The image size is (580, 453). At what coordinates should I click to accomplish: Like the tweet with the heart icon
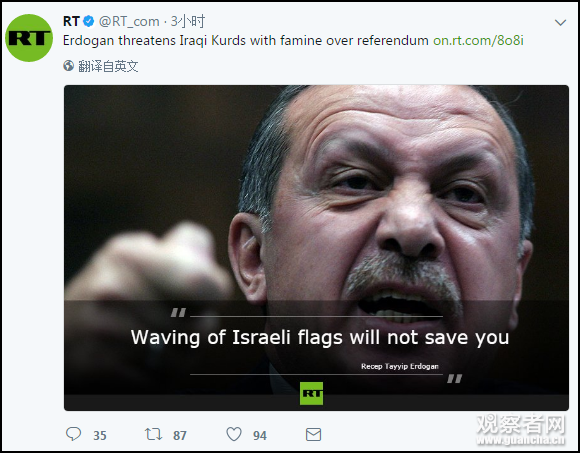click(234, 434)
